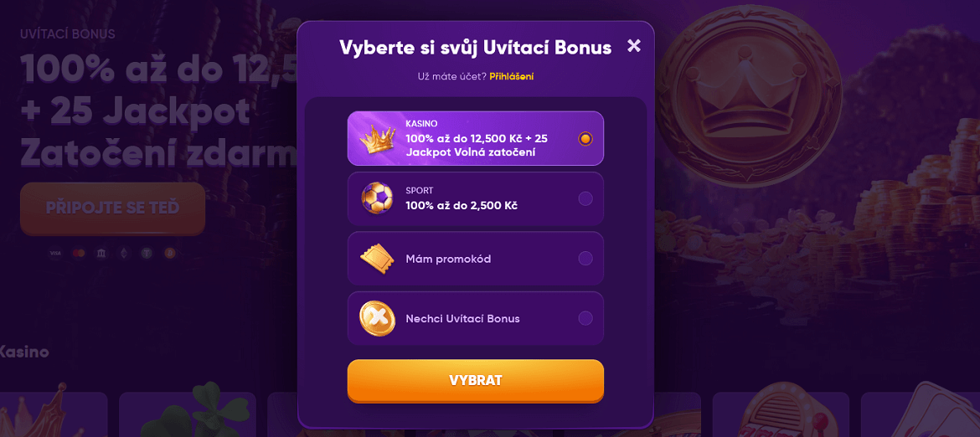Choose the 'Nechci Uvítací Bonus' radio button
980x437 pixels.
(585, 318)
